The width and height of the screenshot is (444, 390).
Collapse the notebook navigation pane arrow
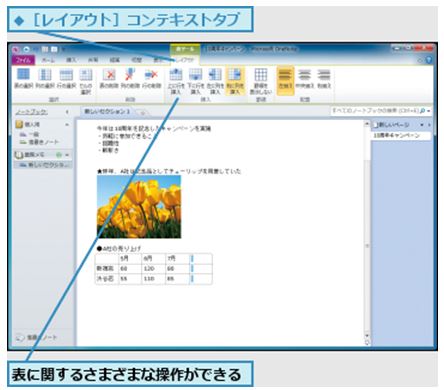[67, 112]
